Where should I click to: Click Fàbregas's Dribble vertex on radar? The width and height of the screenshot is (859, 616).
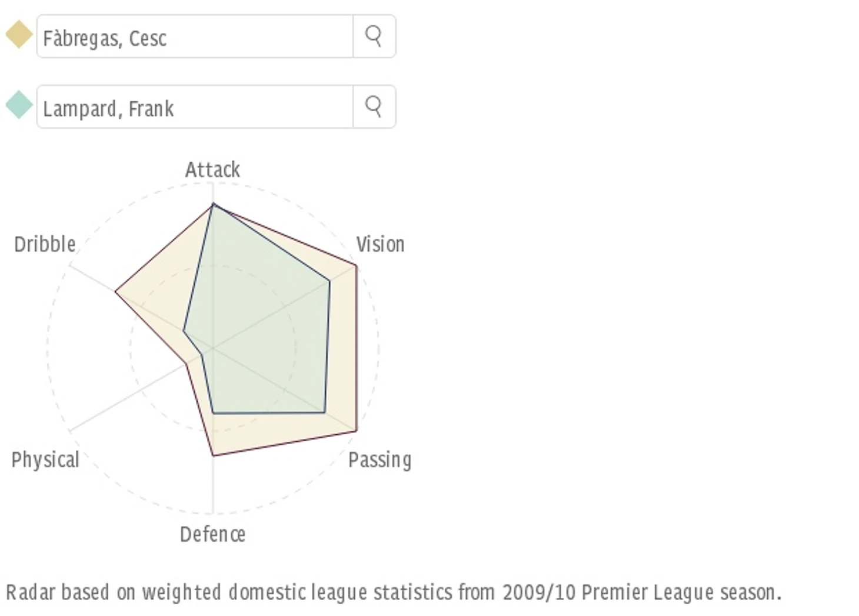(115, 291)
